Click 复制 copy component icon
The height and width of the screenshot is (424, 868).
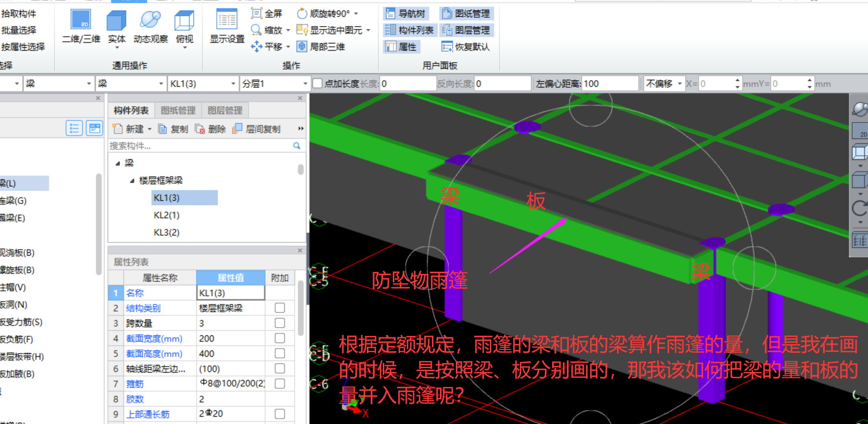pos(163,129)
